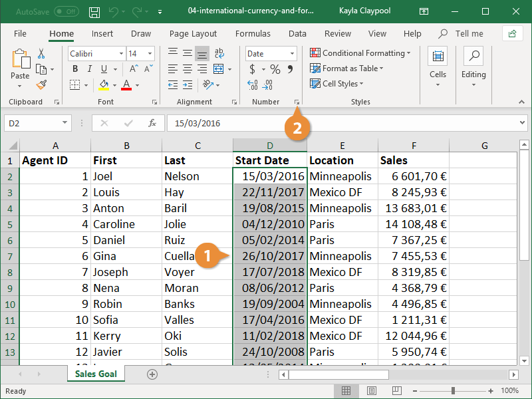Toggle horizontal Center alignment

pyautogui.click(x=188, y=69)
